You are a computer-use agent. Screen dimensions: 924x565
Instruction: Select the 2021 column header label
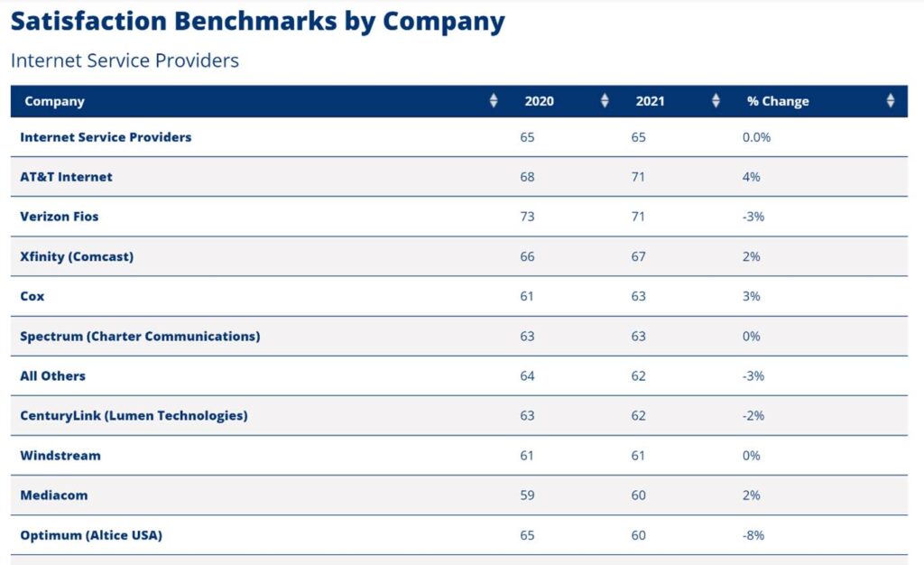(650, 101)
